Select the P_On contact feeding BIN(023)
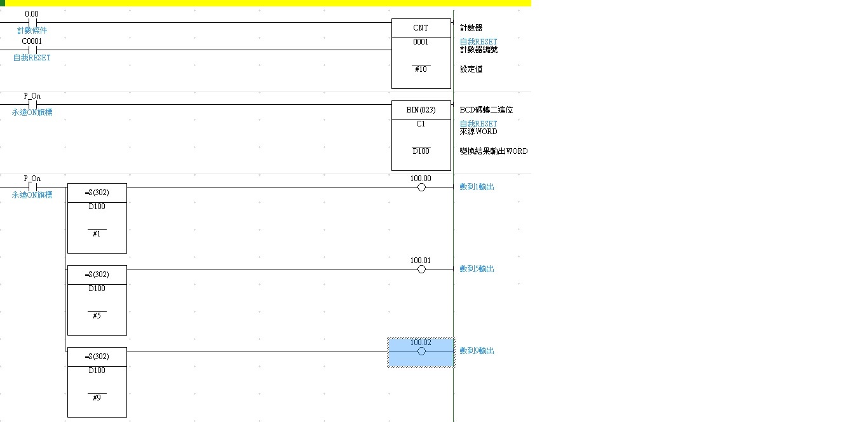The height and width of the screenshot is (422, 868). tap(32, 105)
